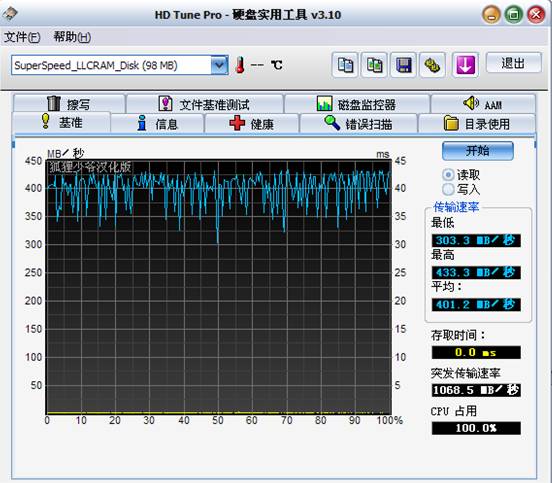Switch to the 文件基准测试 tab
The width and height of the screenshot is (552, 483).
(x=205, y=104)
